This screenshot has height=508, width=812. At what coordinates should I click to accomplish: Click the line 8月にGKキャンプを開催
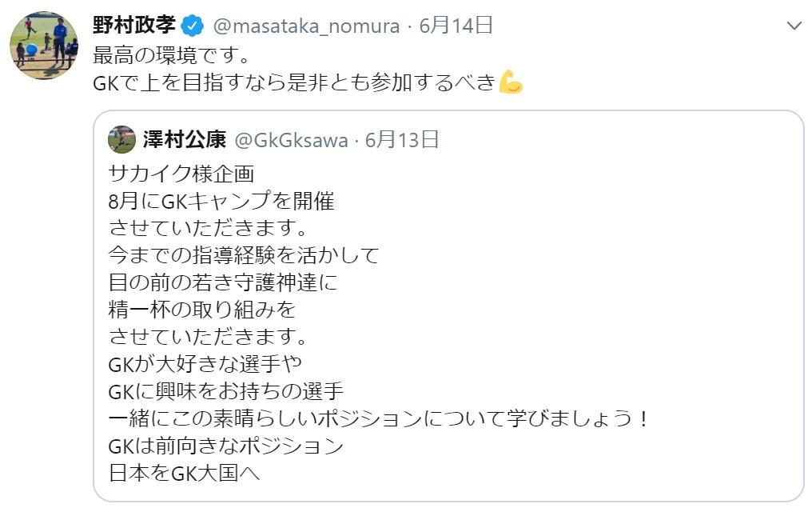coord(221,200)
